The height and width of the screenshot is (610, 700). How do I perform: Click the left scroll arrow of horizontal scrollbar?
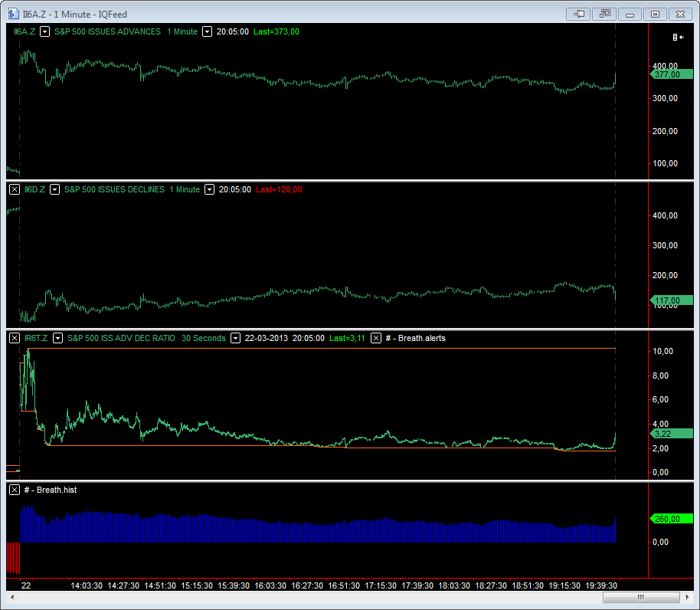(x=12, y=597)
